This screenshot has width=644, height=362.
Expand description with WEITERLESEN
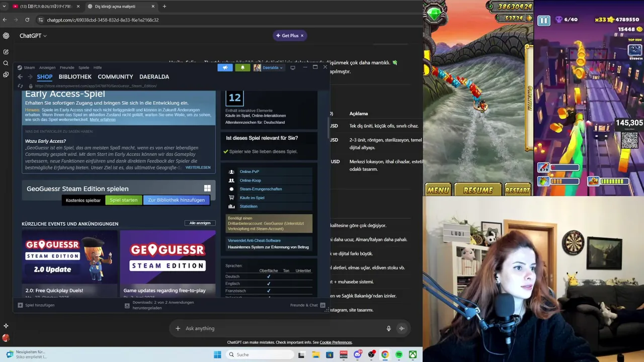coord(198,167)
